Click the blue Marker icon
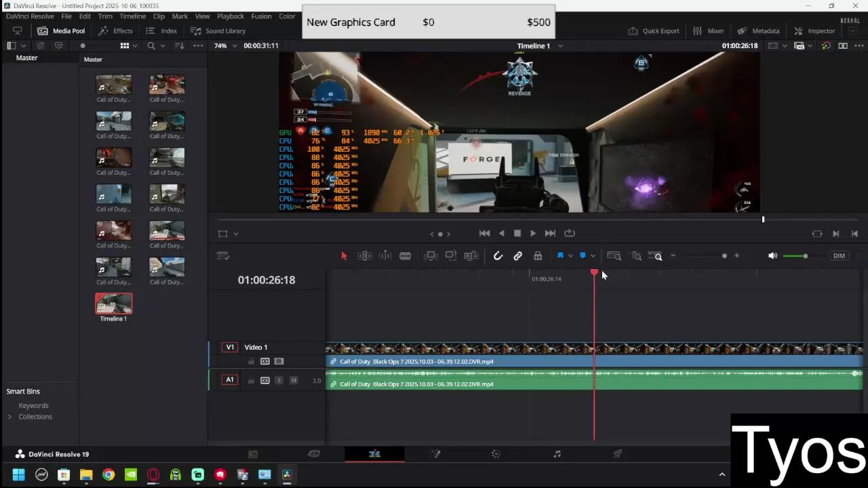The width and height of the screenshot is (868, 488). [583, 256]
